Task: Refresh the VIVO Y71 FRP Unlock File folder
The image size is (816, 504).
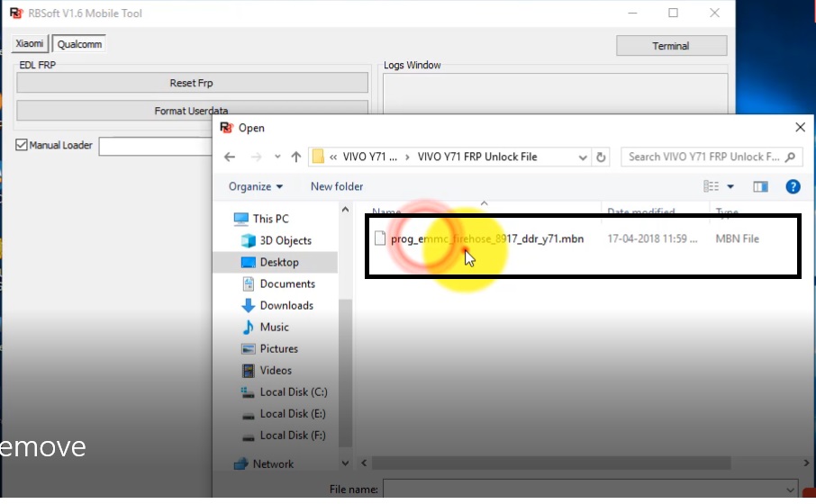Action: click(601, 157)
